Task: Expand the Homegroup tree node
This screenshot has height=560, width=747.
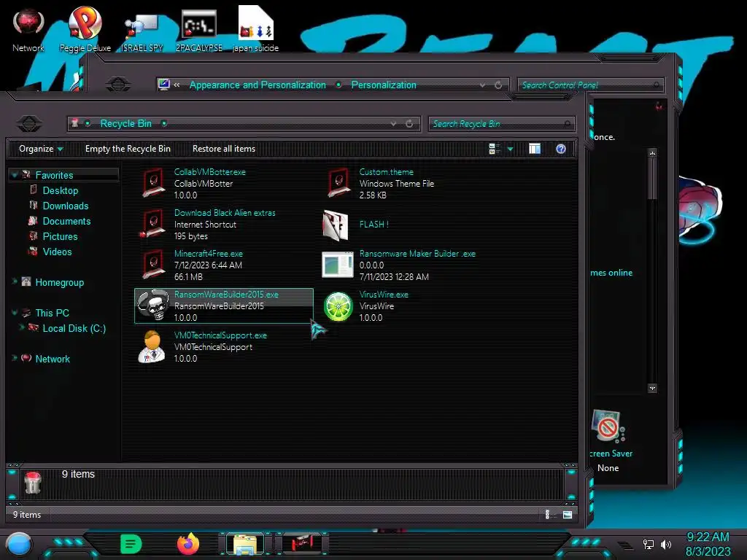Action: click(x=15, y=282)
